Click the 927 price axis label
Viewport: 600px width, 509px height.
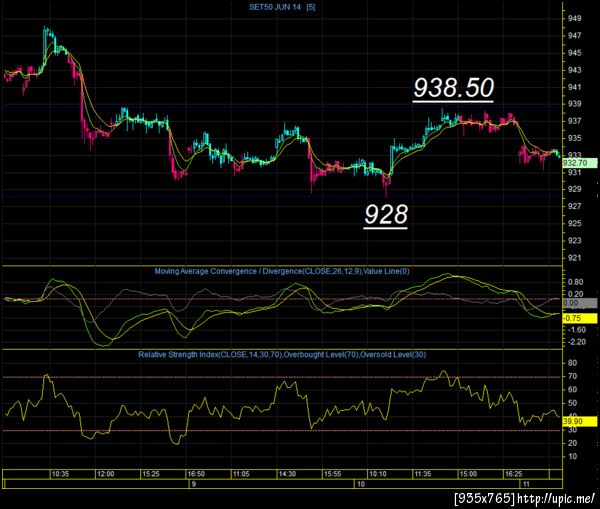(x=574, y=206)
